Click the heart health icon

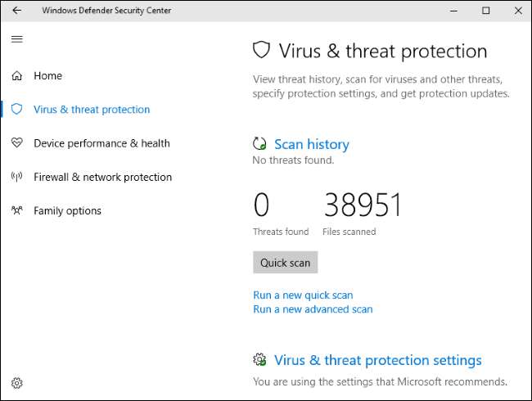(x=17, y=143)
